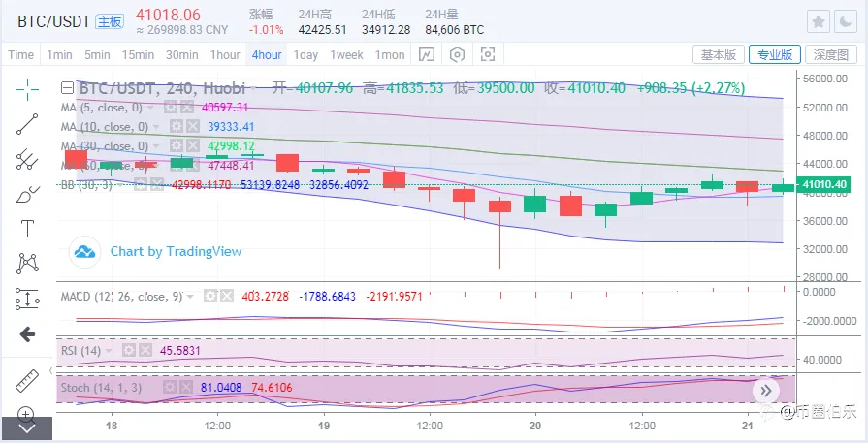Expand dropdown arrow of MA (10, close, 0)
The height and width of the screenshot is (443, 868).
tap(156, 127)
